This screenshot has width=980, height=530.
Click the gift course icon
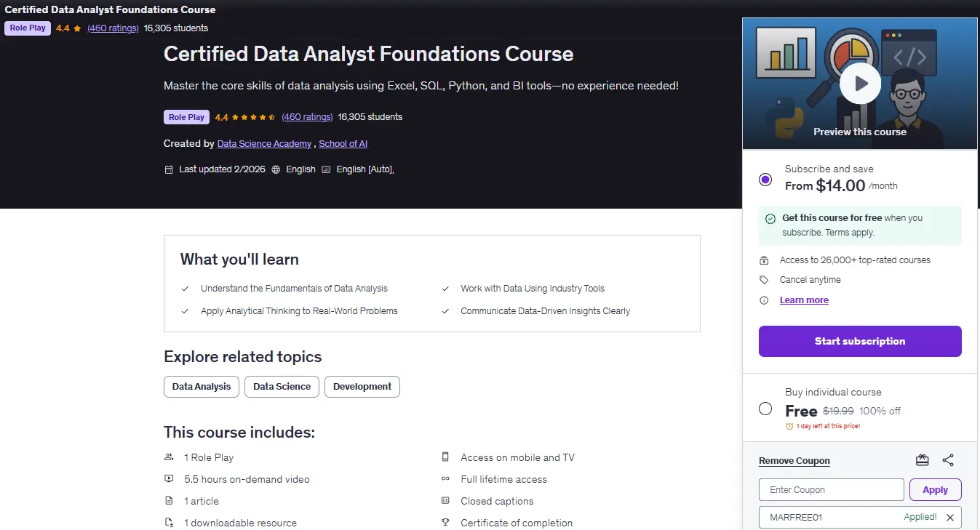(x=923, y=460)
